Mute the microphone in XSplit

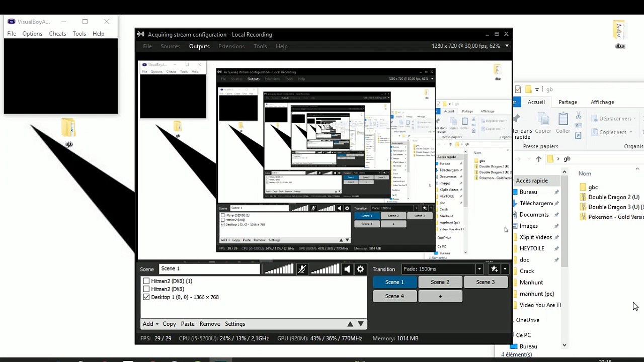coord(302,269)
